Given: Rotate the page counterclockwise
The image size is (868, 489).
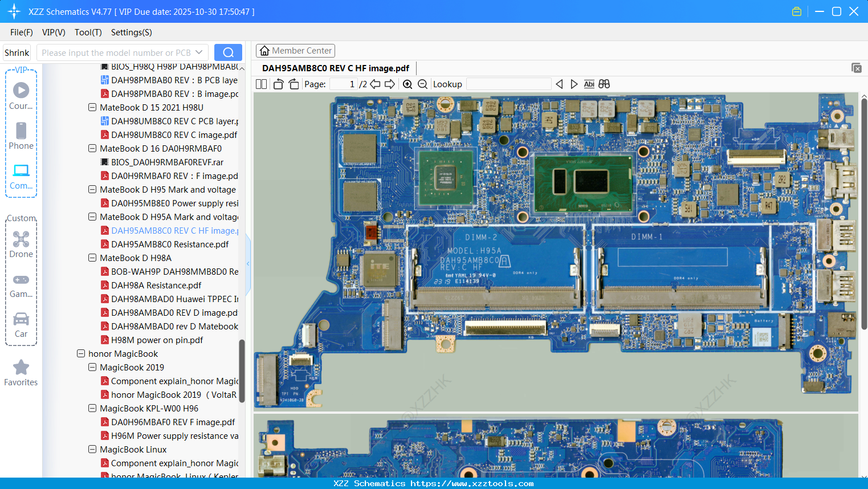Looking at the screenshot, I should coord(278,84).
